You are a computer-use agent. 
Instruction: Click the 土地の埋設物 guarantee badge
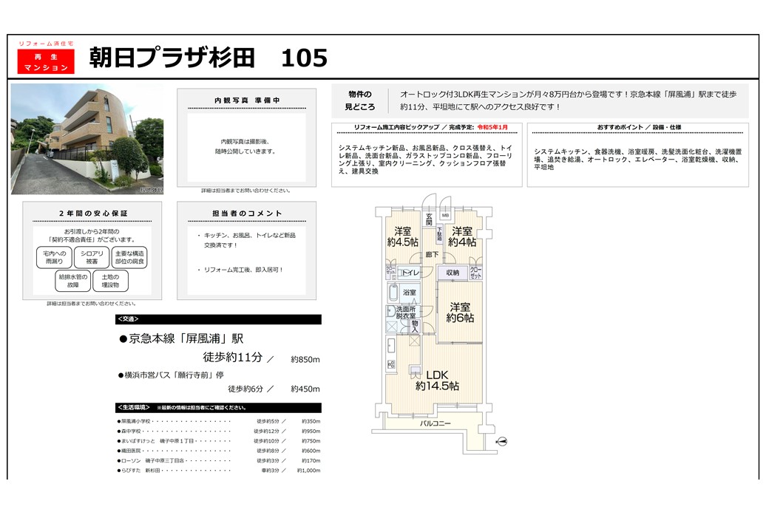110,281
